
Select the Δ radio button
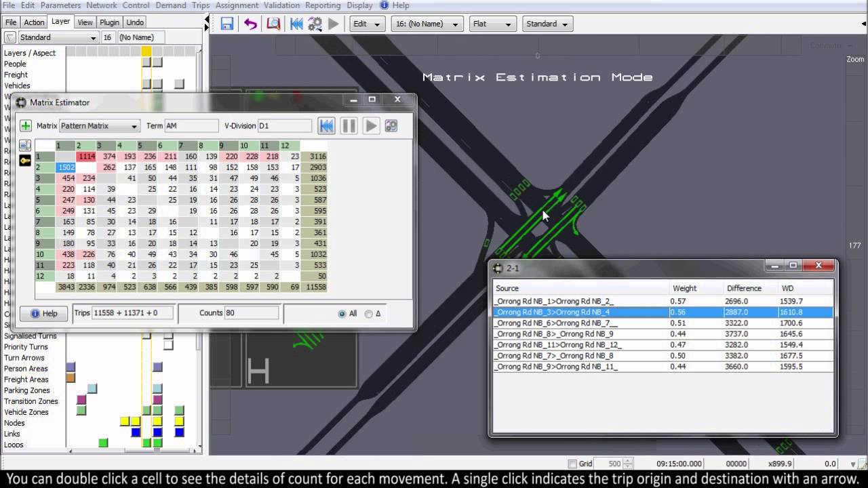(x=369, y=314)
